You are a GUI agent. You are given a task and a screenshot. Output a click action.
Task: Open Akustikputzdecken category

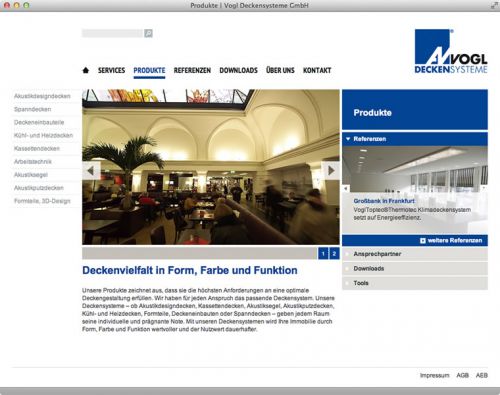coord(39,188)
